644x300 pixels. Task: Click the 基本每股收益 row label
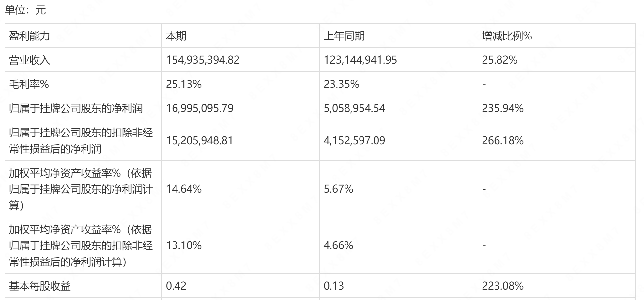[40, 286]
